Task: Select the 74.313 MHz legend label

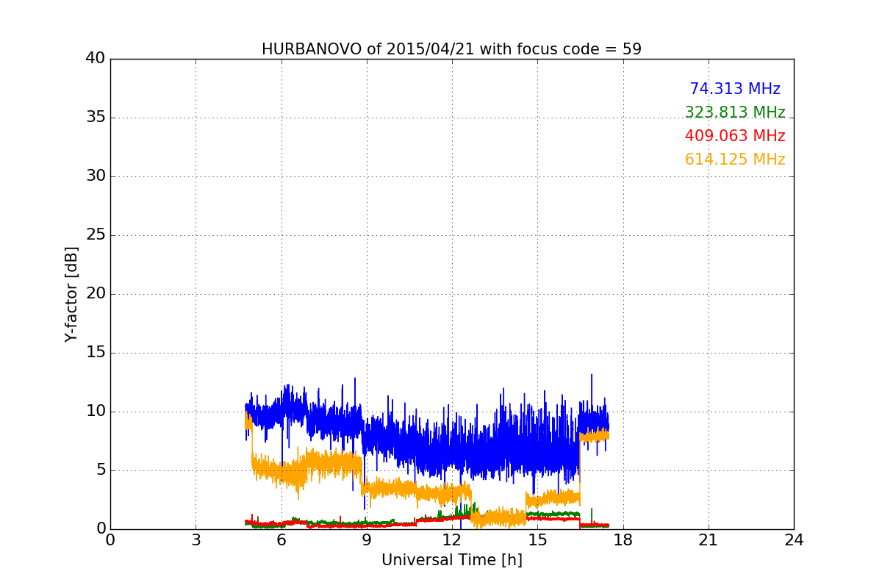Action: [x=735, y=89]
